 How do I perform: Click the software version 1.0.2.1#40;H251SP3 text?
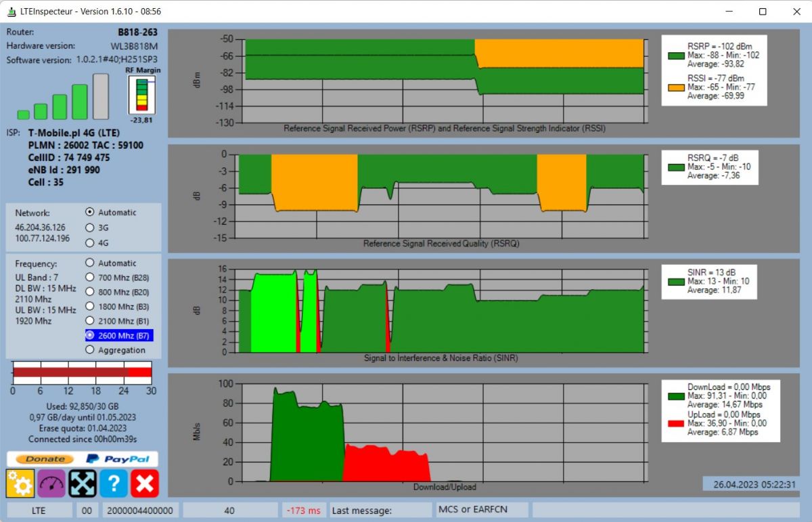coord(117,60)
